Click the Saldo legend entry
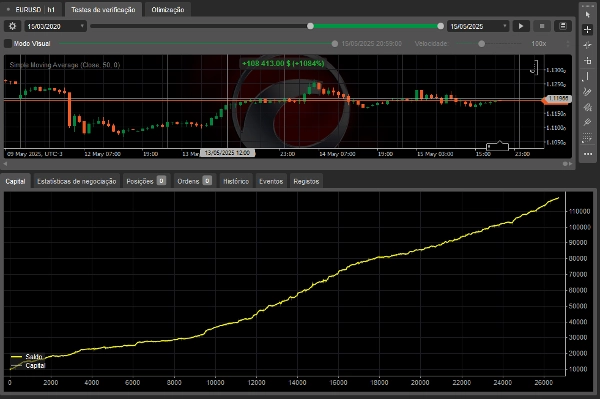The width and height of the screenshot is (600, 399). click(27, 357)
